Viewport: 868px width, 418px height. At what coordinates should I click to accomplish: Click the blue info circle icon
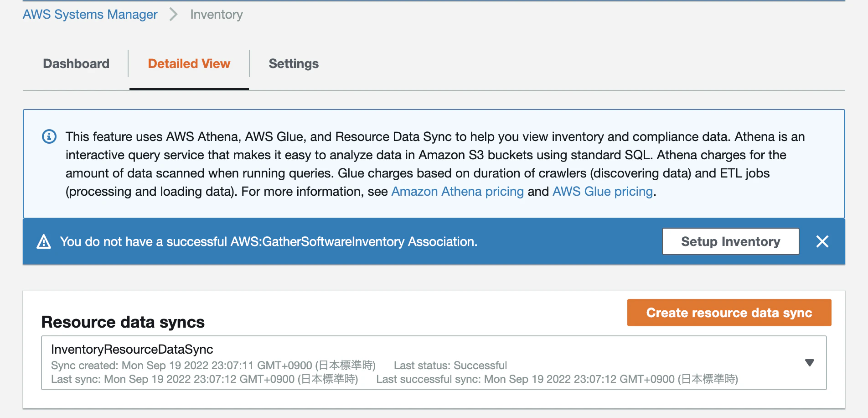[x=49, y=136]
